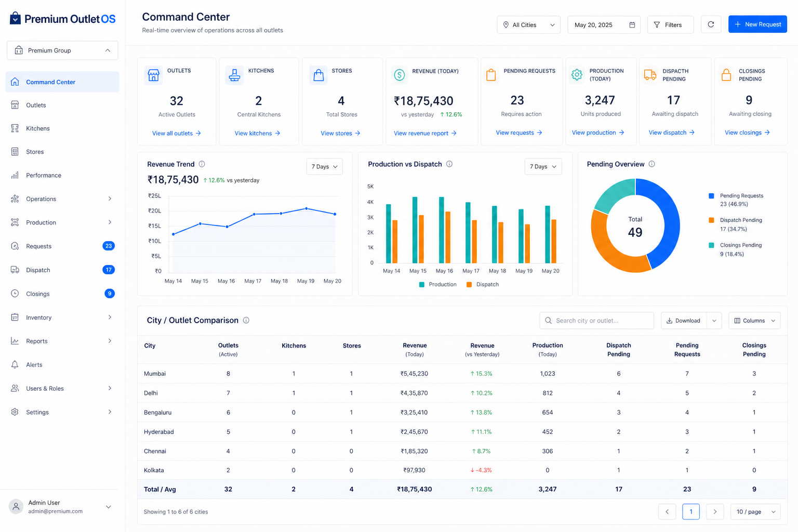Open the May 20, 2025 date picker

coord(604,25)
